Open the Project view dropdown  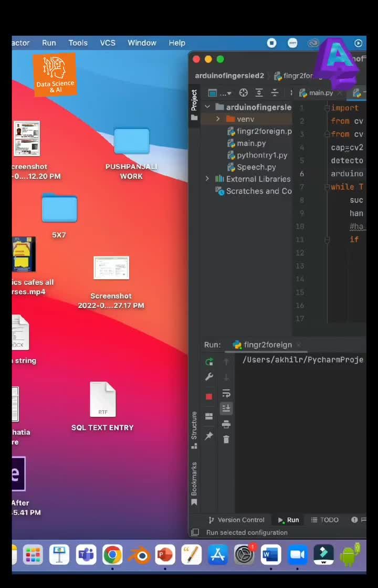(220, 93)
